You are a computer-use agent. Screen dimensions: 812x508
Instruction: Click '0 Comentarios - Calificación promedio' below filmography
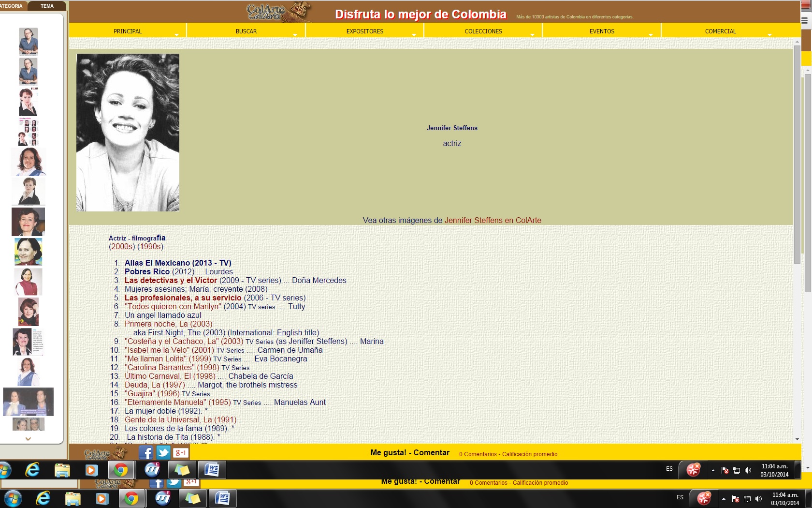coord(508,454)
